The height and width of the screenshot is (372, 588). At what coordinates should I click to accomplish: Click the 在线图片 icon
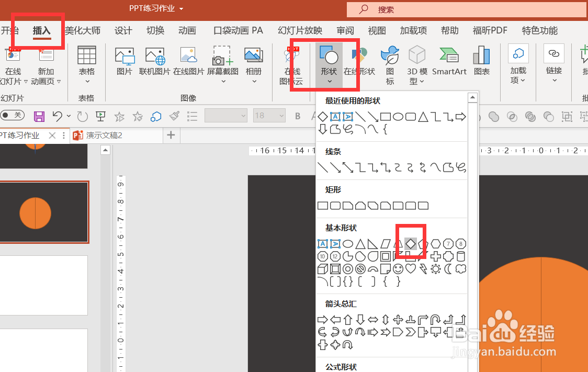(189, 61)
